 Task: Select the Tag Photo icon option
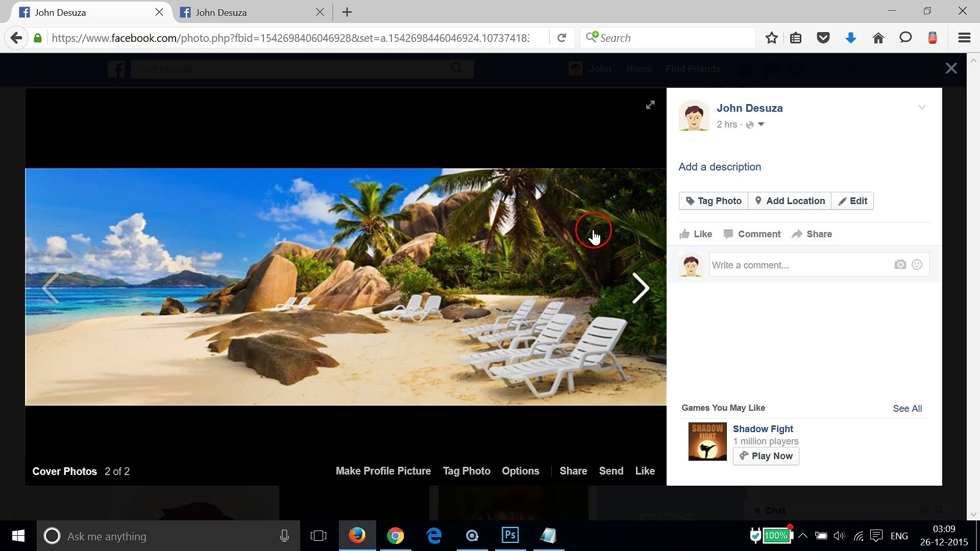689,201
